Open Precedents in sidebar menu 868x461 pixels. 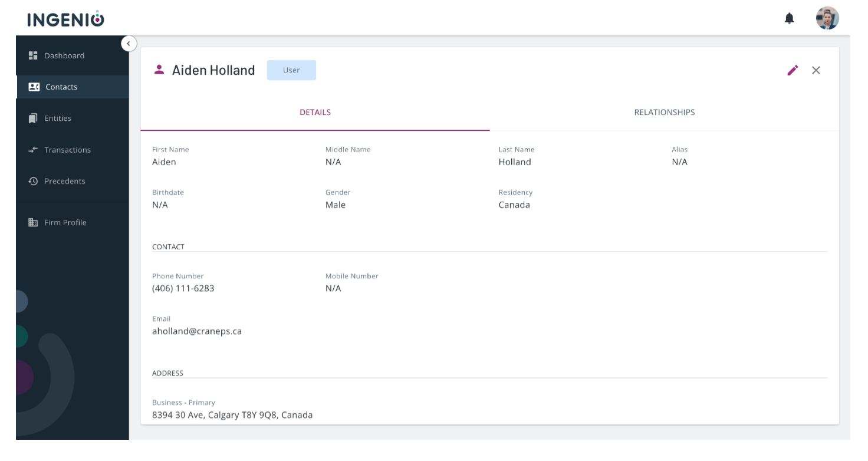click(x=72, y=181)
